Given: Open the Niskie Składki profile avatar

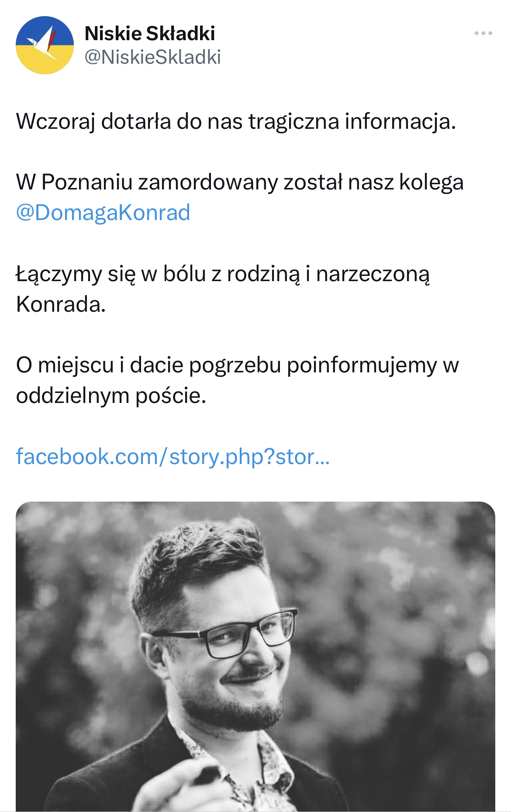Looking at the screenshot, I should point(45,45).
